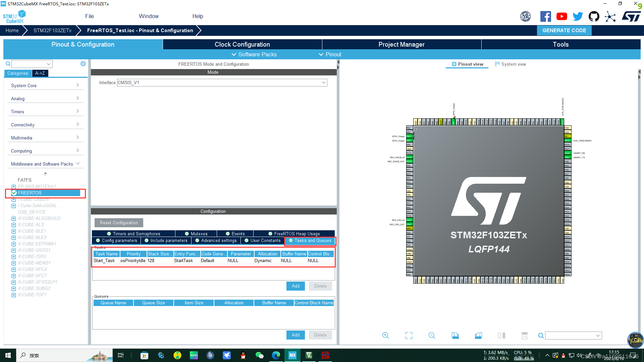The width and height of the screenshot is (644, 362).
Task: Open the Clock Configuration tab
Action: click(x=242, y=45)
